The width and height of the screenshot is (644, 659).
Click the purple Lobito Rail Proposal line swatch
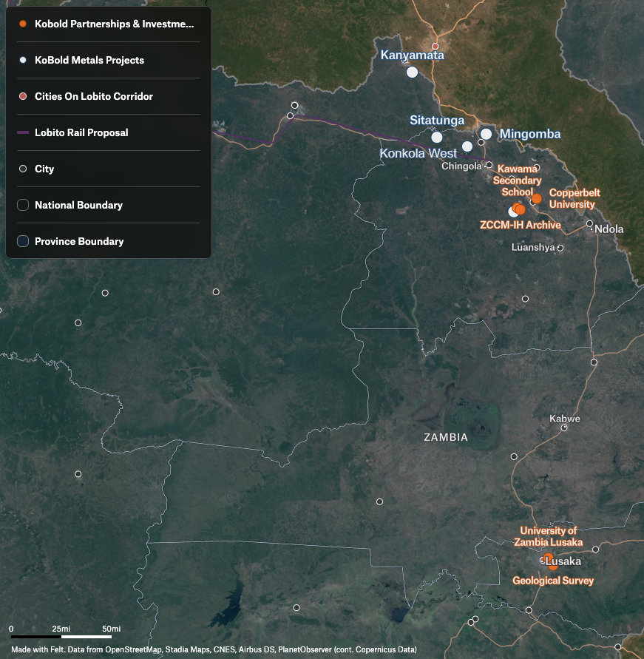pos(23,133)
